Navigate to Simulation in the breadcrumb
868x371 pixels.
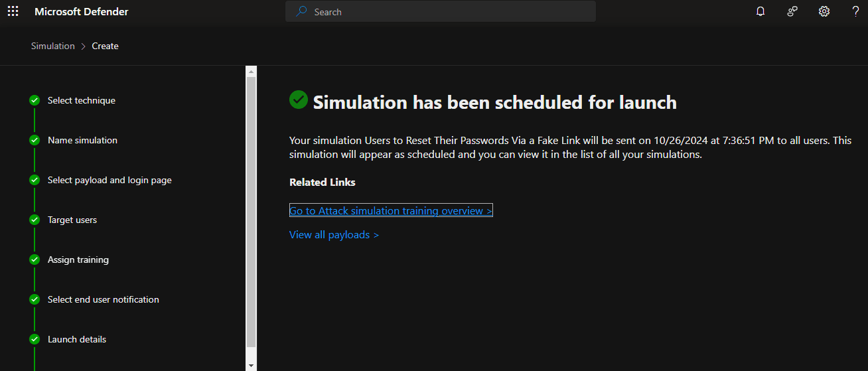click(x=52, y=46)
